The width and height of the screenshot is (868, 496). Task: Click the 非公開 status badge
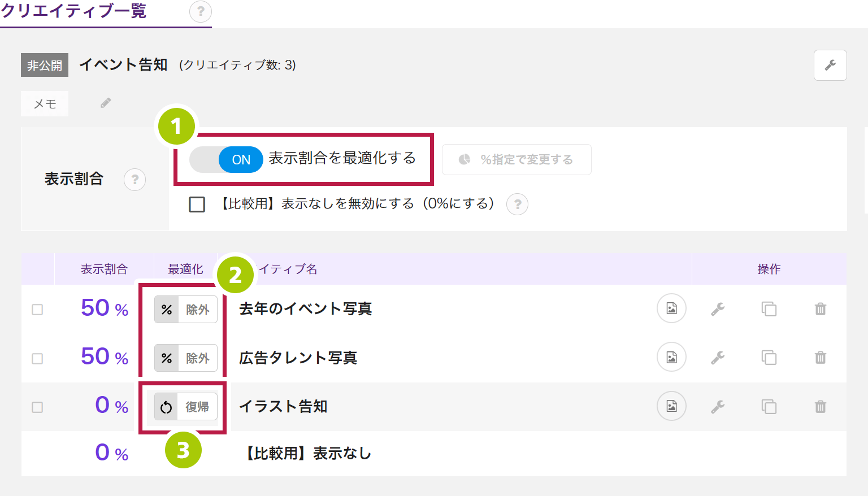45,66
